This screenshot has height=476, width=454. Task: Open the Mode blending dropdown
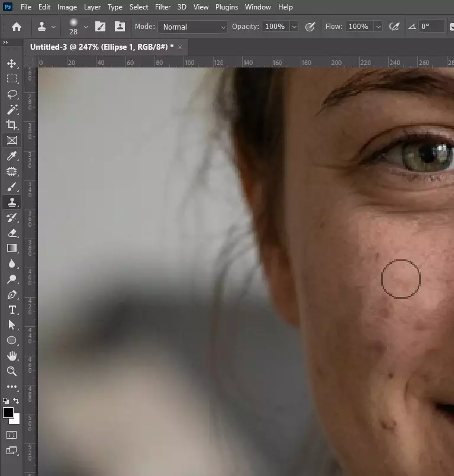193,27
